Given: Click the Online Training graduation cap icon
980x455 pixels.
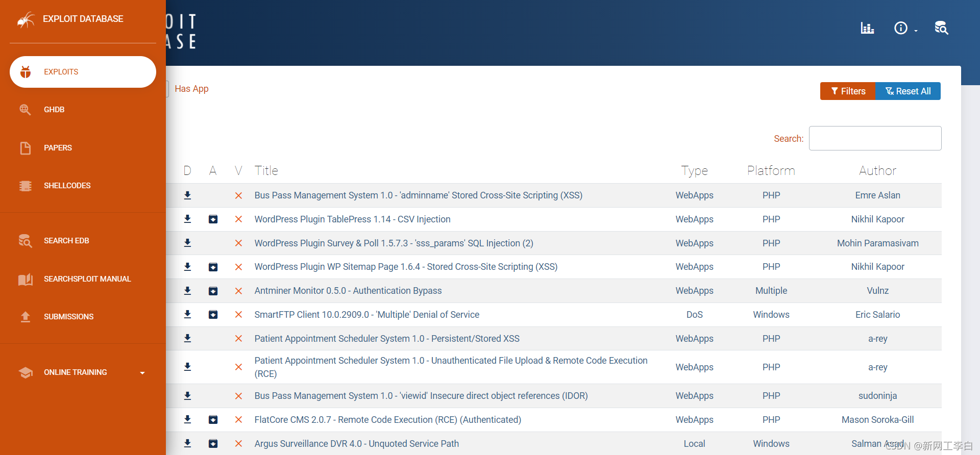Looking at the screenshot, I should (26, 372).
